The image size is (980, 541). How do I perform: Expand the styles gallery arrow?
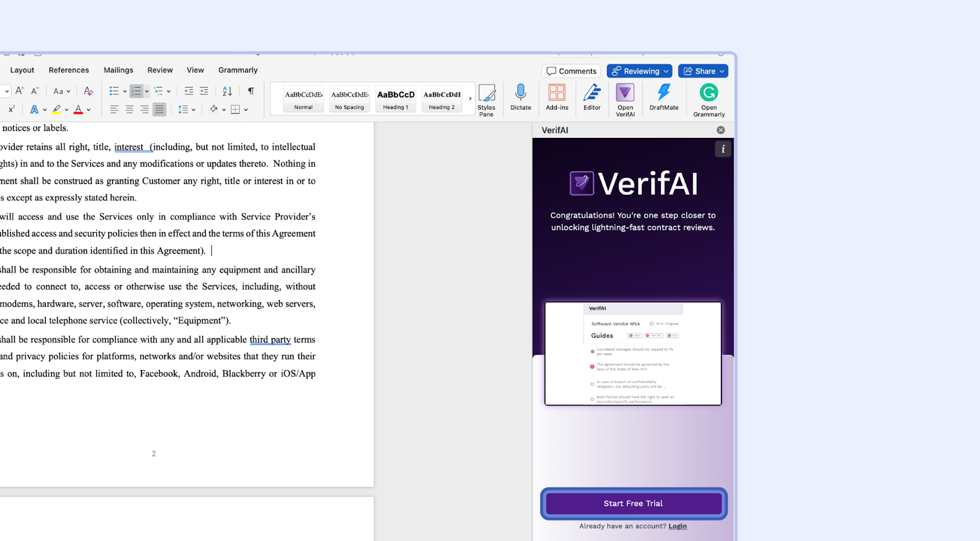tap(470, 99)
